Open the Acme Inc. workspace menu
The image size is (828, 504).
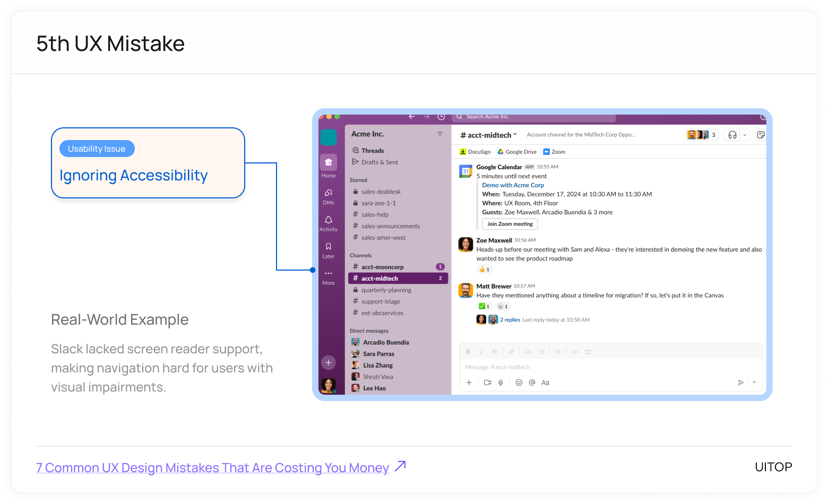click(367, 134)
